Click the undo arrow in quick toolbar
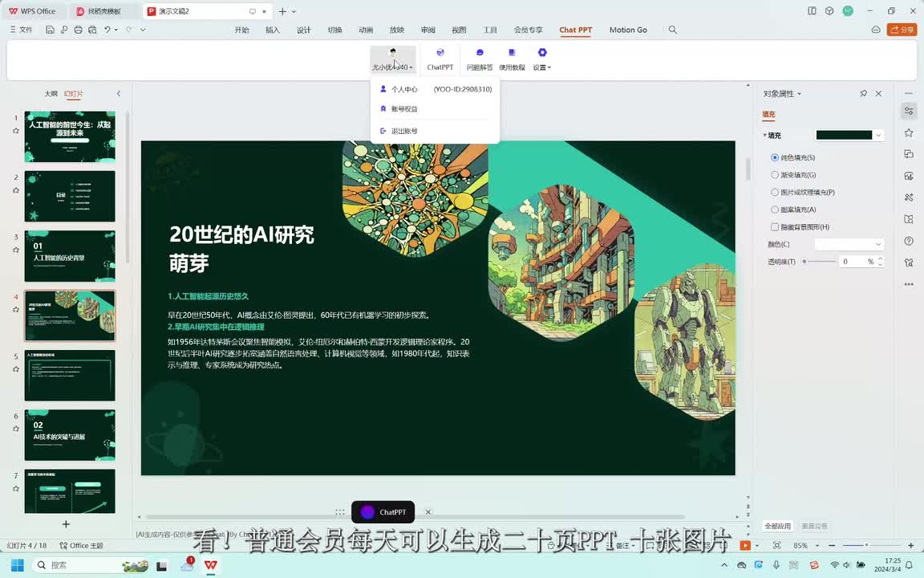 coord(107,30)
